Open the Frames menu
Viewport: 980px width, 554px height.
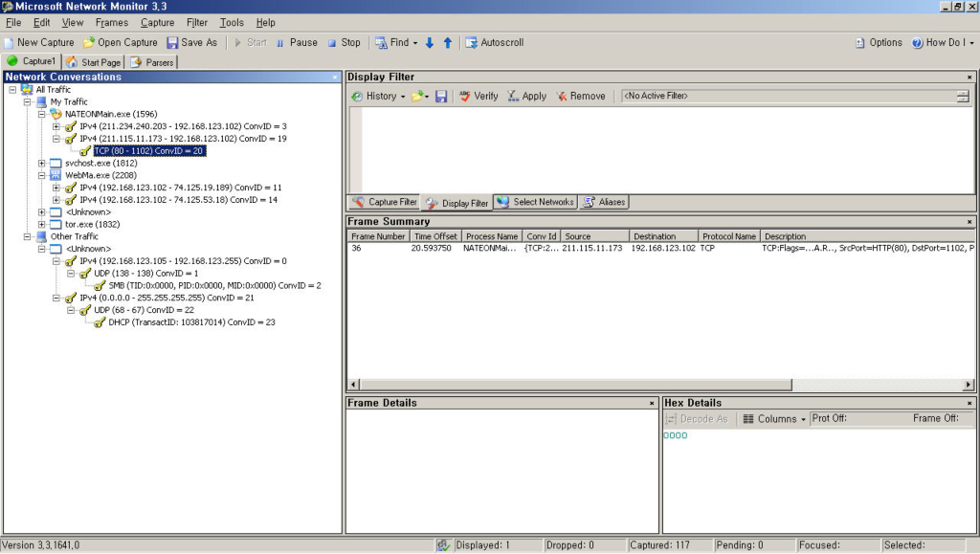[x=112, y=22]
